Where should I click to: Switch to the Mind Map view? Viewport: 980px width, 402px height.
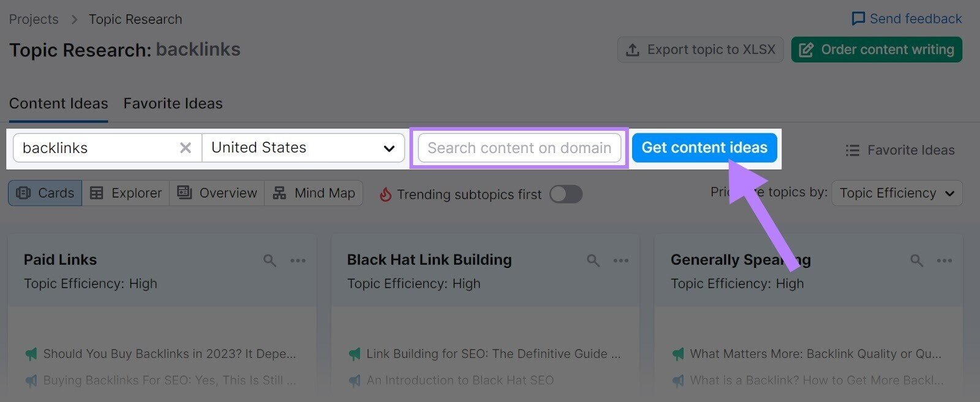click(314, 193)
